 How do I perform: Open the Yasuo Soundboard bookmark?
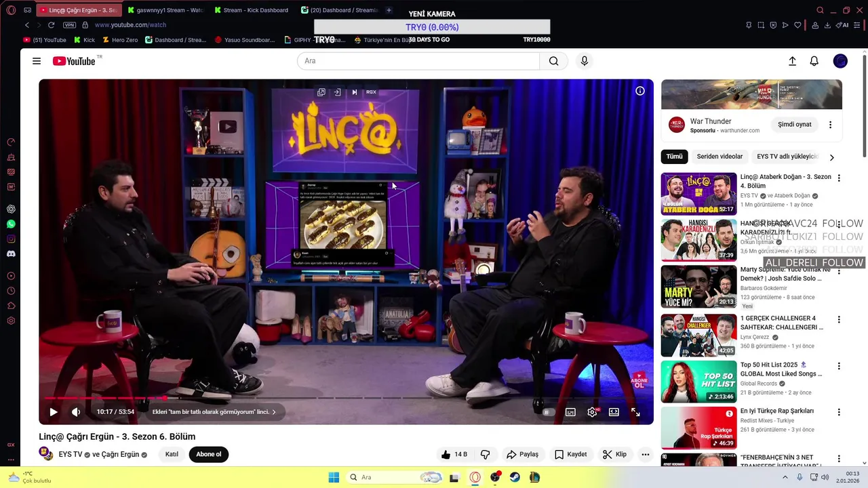245,40
